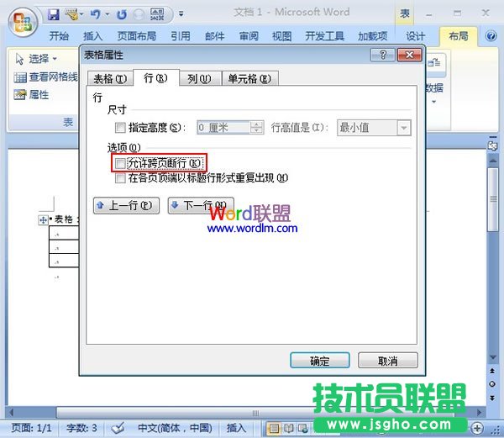Open the 邮件 ribbon tab
This screenshot has height=438, width=504.
pos(215,35)
